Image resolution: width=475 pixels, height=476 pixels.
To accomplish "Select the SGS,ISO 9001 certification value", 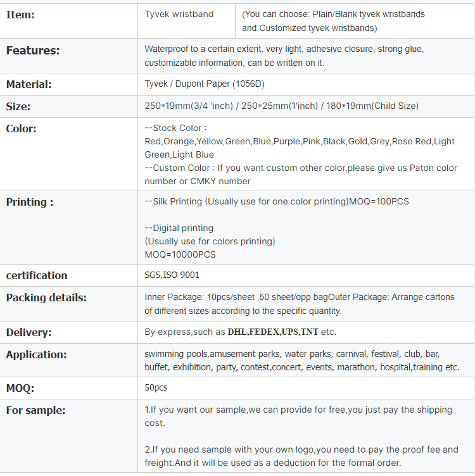I will point(172,275).
